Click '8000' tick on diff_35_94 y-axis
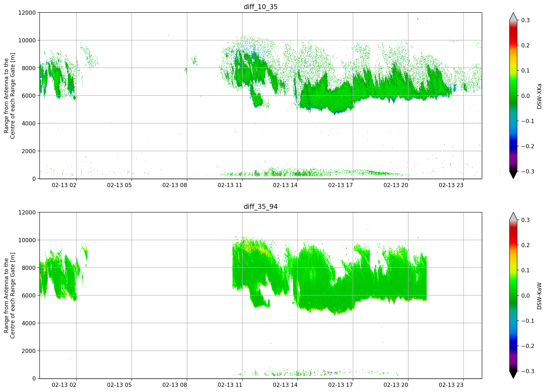This screenshot has height=392, width=546. 29,268
